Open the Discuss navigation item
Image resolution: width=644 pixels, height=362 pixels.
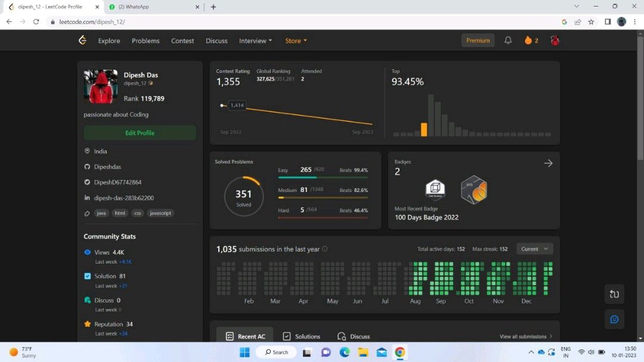pos(217,41)
